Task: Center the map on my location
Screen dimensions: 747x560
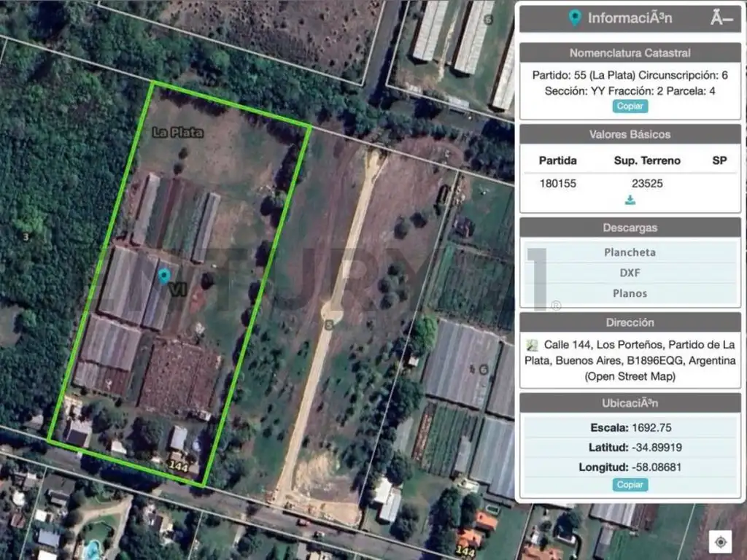Action: point(721,542)
